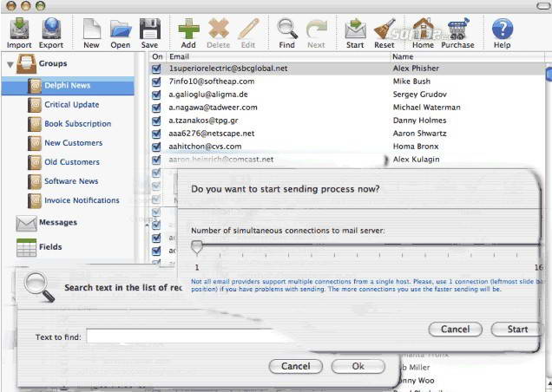Uncheck 1superiorelectric@sbcglobal.net row checkbox
This screenshot has height=392, width=552.
tap(156, 69)
